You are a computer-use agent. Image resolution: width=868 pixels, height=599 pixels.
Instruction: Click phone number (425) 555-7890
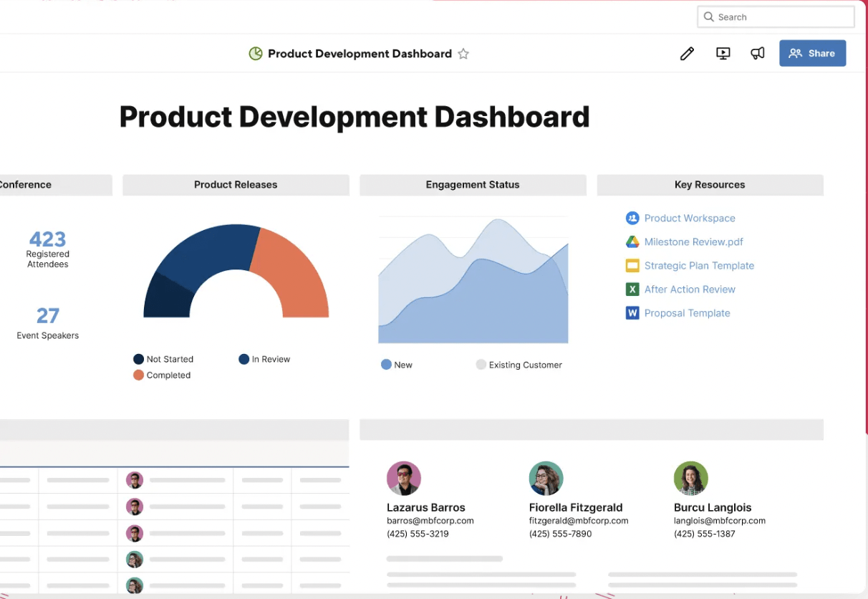point(561,534)
